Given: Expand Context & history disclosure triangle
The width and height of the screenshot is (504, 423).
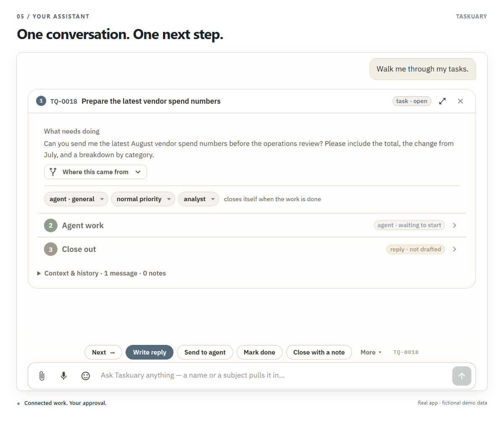Looking at the screenshot, I should (x=39, y=273).
